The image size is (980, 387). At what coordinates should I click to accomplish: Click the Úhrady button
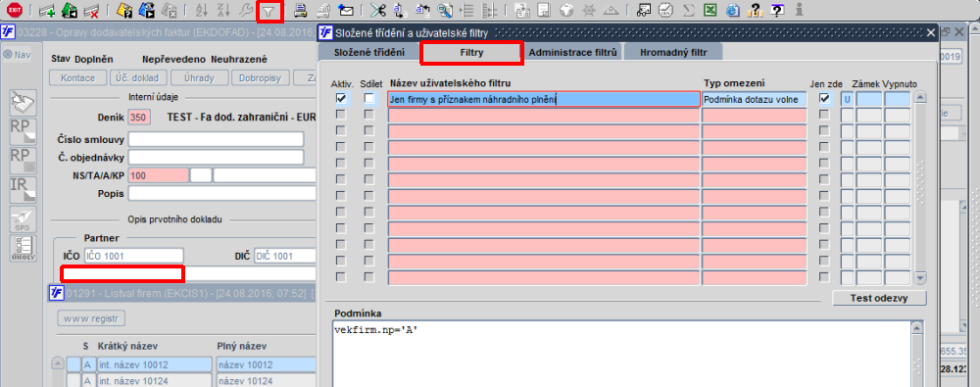(x=199, y=78)
